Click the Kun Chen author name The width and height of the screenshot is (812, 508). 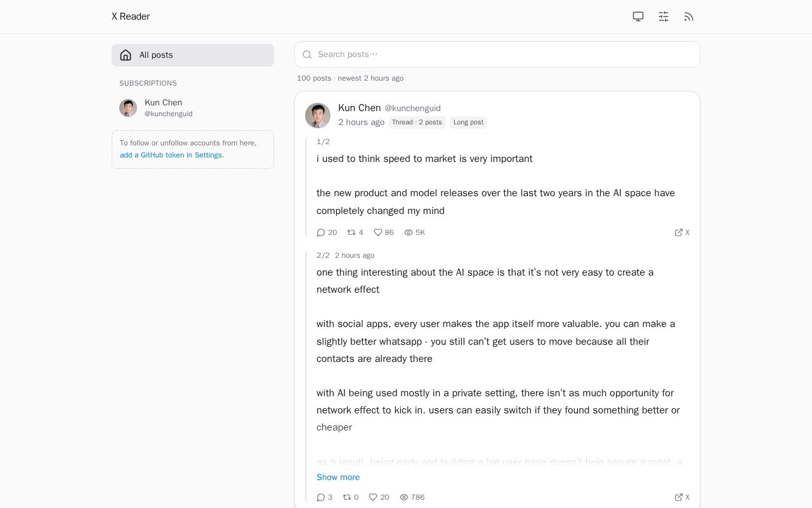360,108
